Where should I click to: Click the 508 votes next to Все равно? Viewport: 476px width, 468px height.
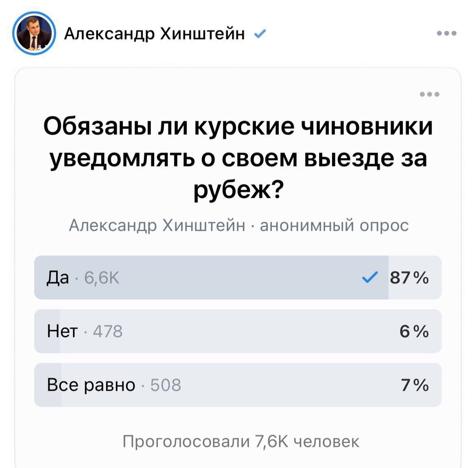coord(165,384)
